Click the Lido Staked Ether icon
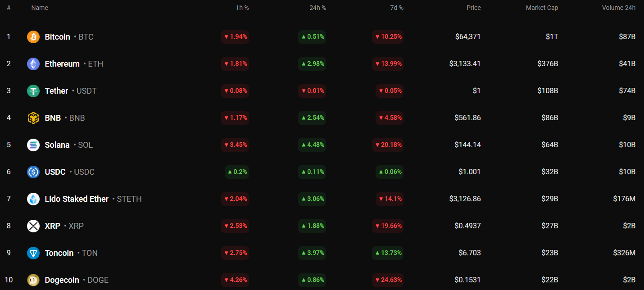Screen dimensions: 644x290 [33, 199]
